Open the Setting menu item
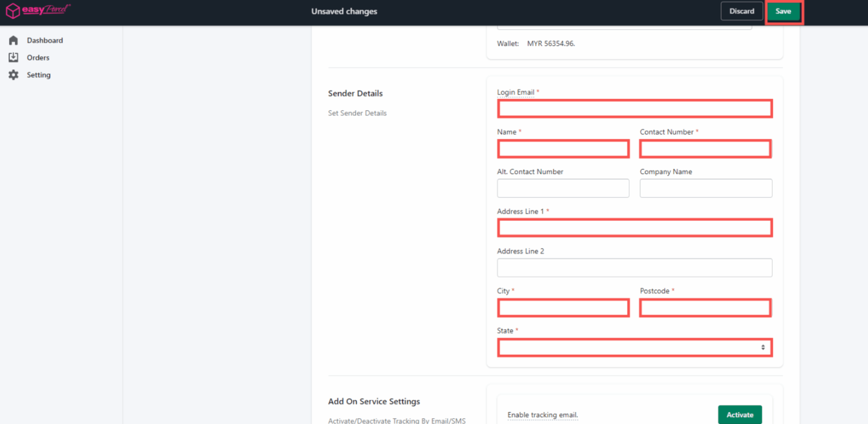The width and height of the screenshot is (868, 424). (x=39, y=75)
